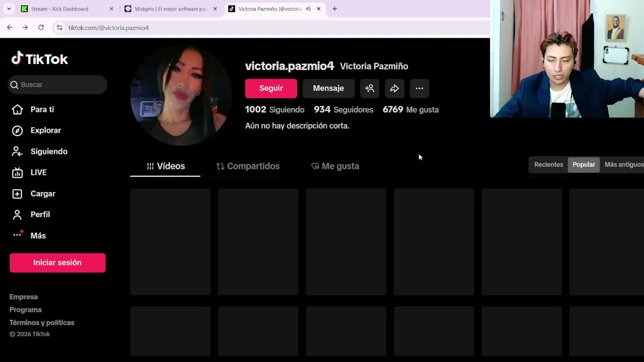Open the Cargar upload page
644x362 pixels.
[x=33, y=194]
